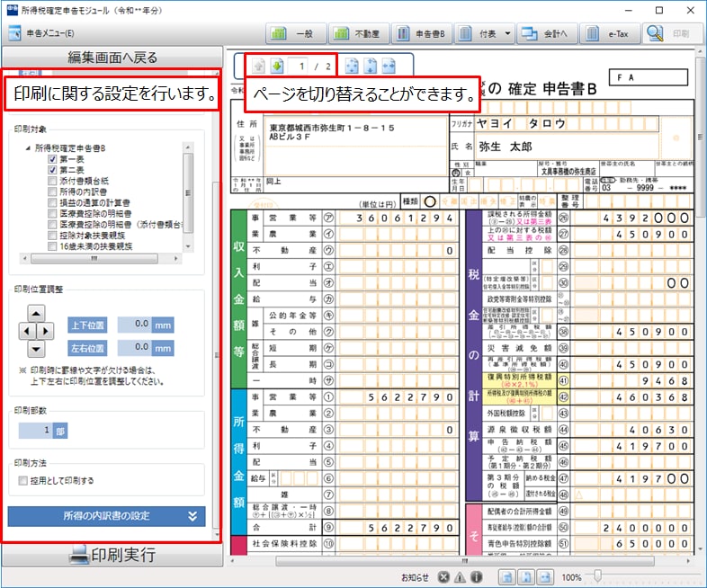
Task: Uncheck the 第一表 checkbox
Action: point(53,158)
